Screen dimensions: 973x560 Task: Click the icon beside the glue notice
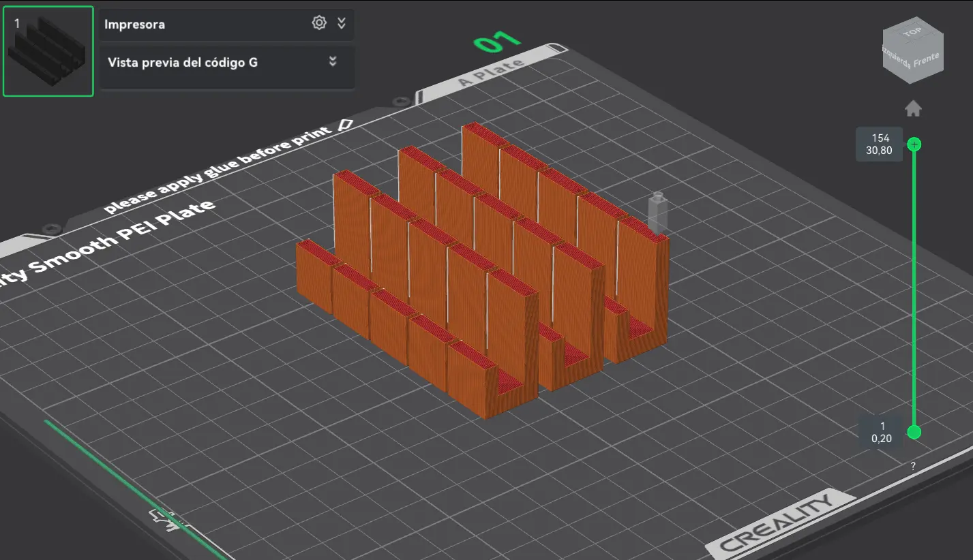pos(346,125)
